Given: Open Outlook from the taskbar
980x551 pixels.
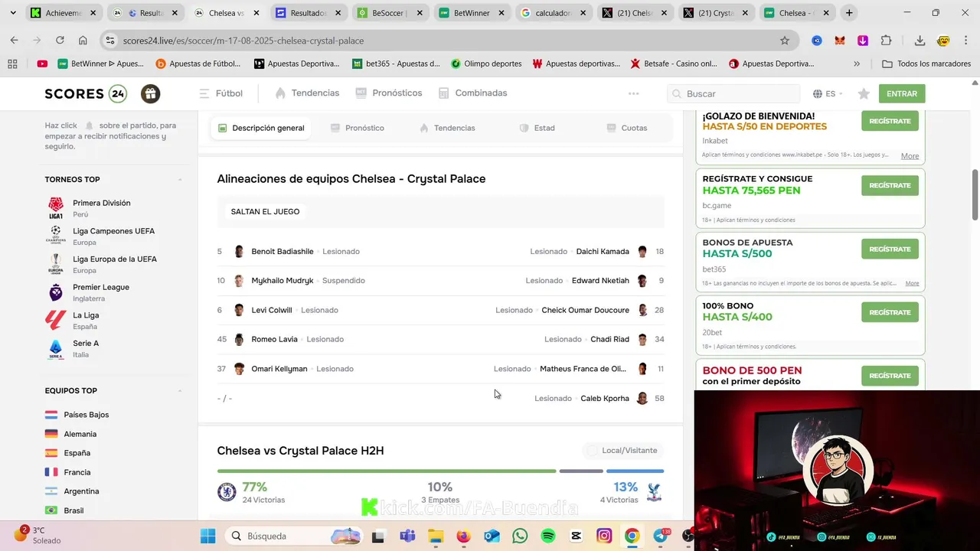Looking at the screenshot, I should tap(492, 536).
